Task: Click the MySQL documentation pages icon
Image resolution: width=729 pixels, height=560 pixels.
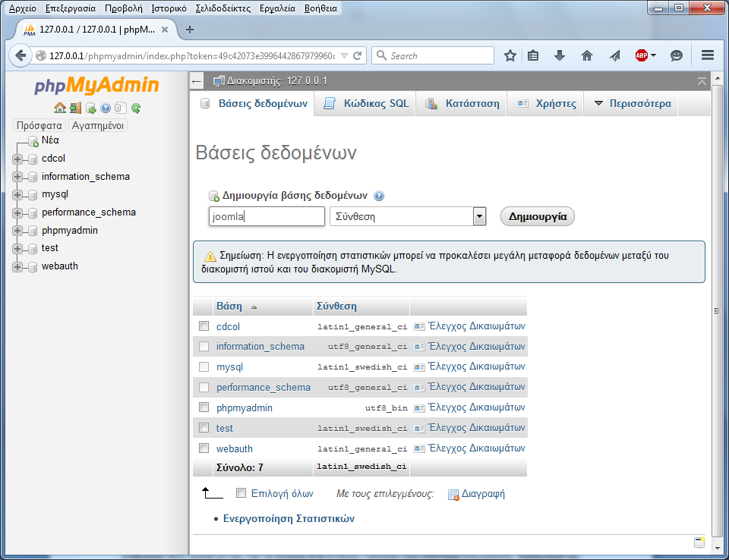Action: pos(121,109)
